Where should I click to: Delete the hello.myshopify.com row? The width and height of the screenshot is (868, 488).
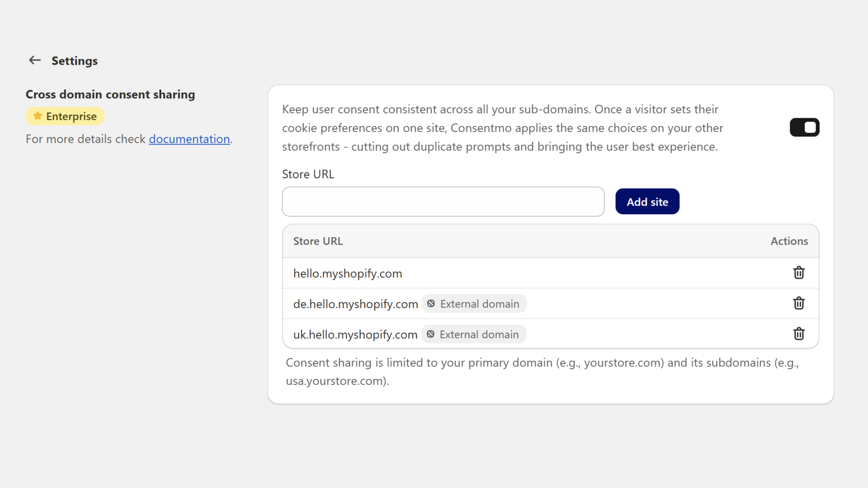pyautogui.click(x=799, y=273)
